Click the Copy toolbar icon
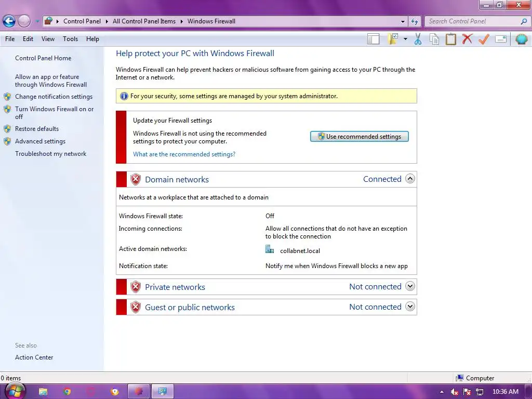Screen dimensions: 532x399 click(434, 39)
